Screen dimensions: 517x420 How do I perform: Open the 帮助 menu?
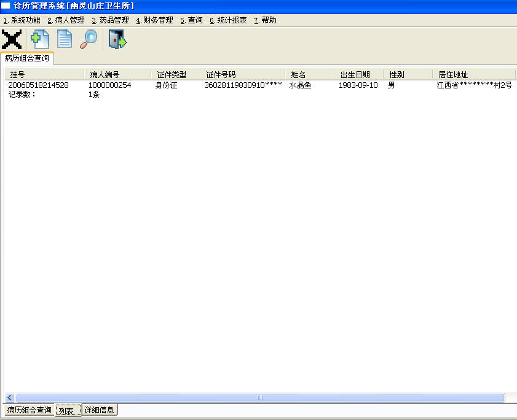click(x=265, y=20)
